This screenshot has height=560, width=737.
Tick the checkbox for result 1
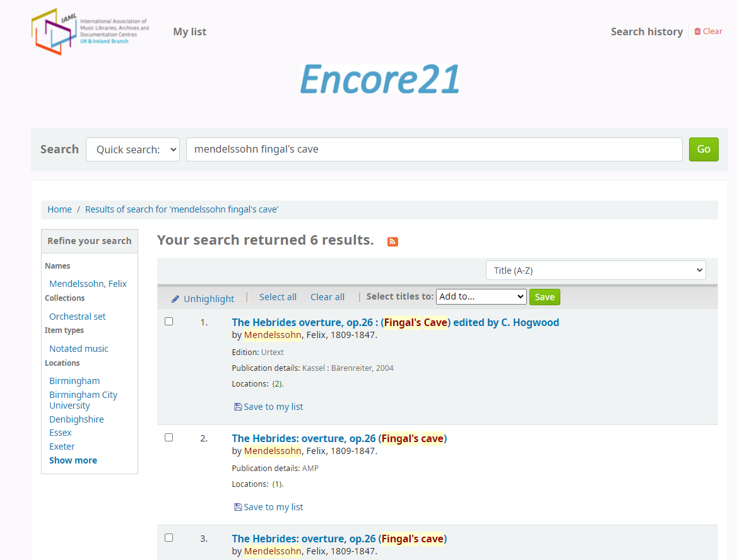[x=168, y=322]
